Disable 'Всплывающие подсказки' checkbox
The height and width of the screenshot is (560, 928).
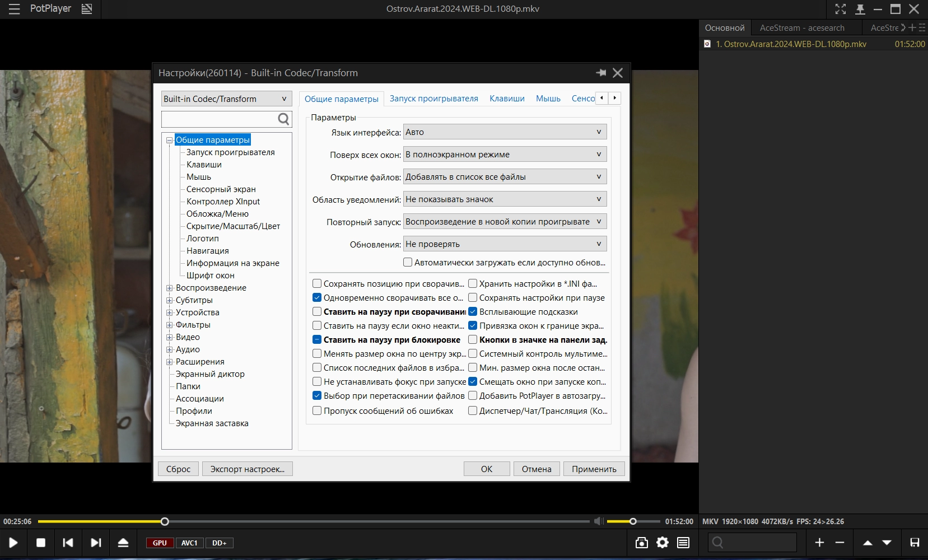(473, 312)
